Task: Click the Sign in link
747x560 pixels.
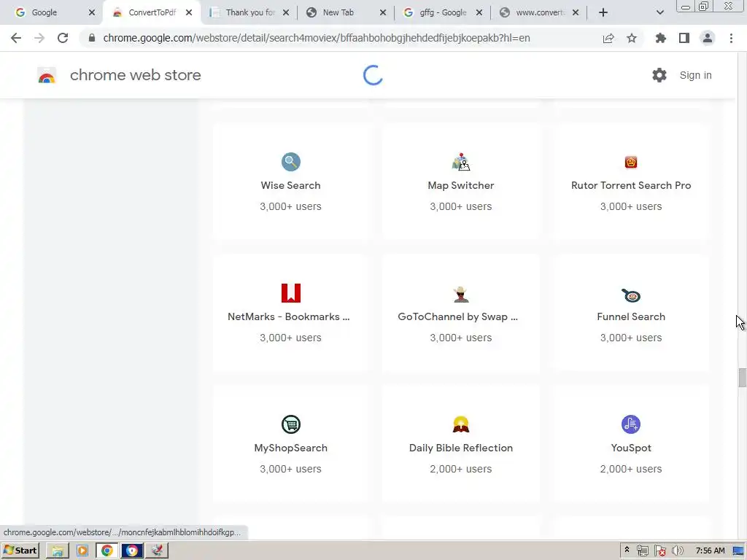Action: tap(695, 75)
